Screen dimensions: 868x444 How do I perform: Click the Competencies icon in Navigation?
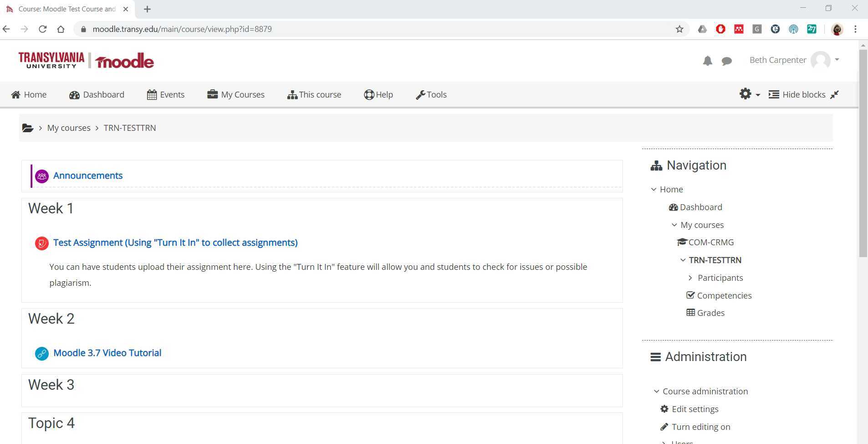click(690, 295)
